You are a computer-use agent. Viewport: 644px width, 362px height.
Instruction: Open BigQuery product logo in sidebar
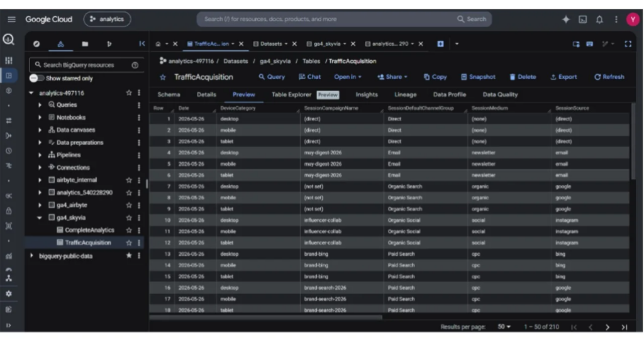click(9, 40)
